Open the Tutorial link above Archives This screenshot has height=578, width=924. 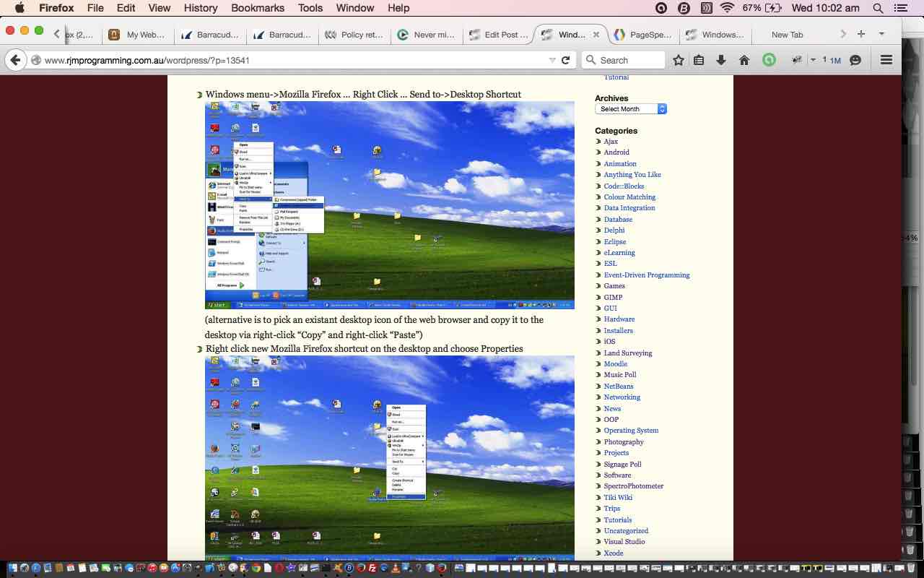(616, 77)
